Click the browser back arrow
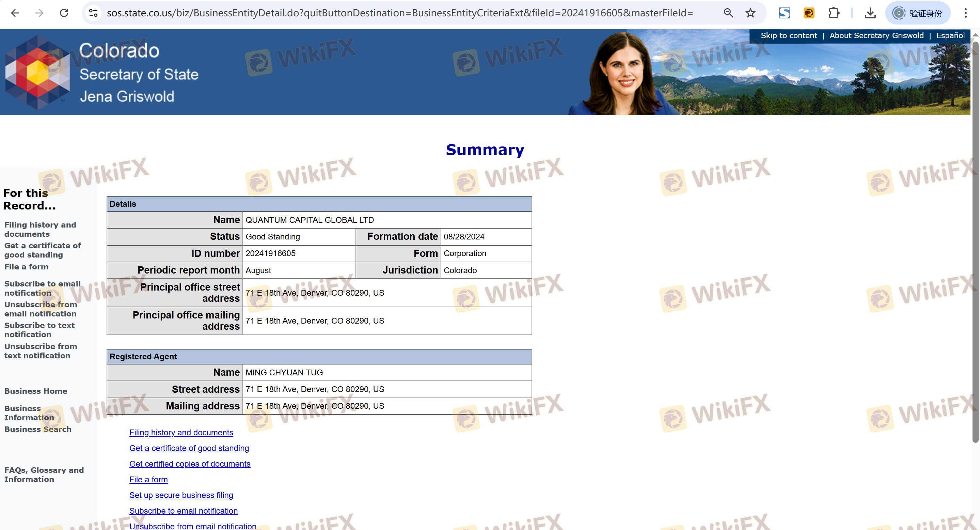The height and width of the screenshot is (530, 980). click(15, 13)
